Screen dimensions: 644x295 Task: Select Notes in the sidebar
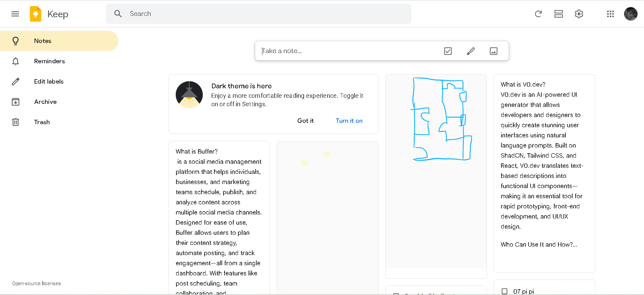pos(59,41)
